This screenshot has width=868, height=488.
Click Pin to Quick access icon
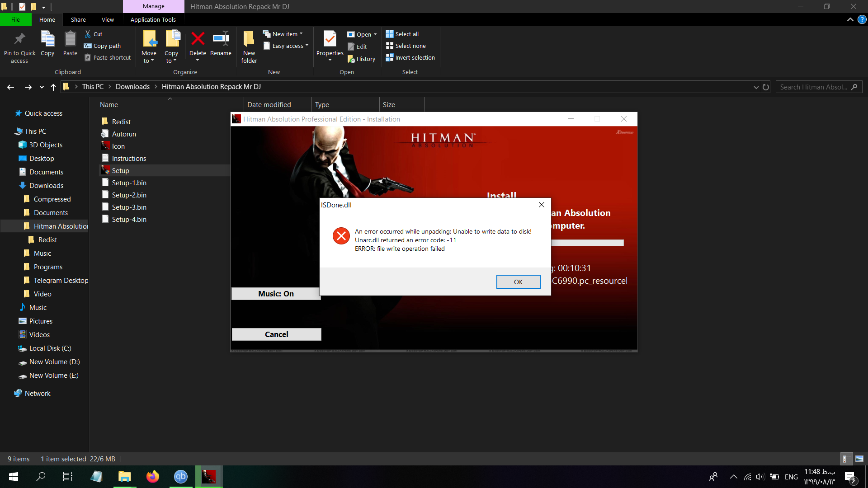19,39
